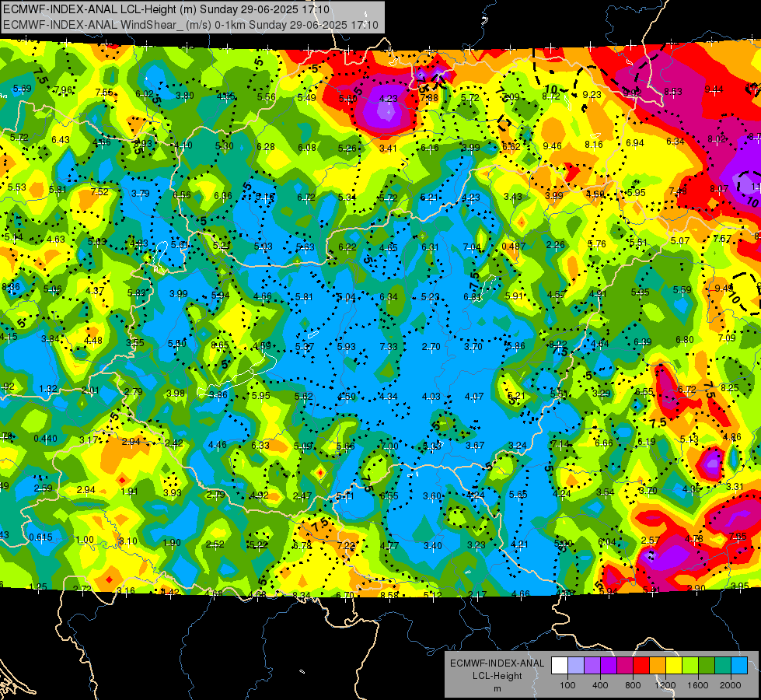Image resolution: width=761 pixels, height=700 pixels.
Task: Click the wind shear value 8.16
Action: [594, 144]
